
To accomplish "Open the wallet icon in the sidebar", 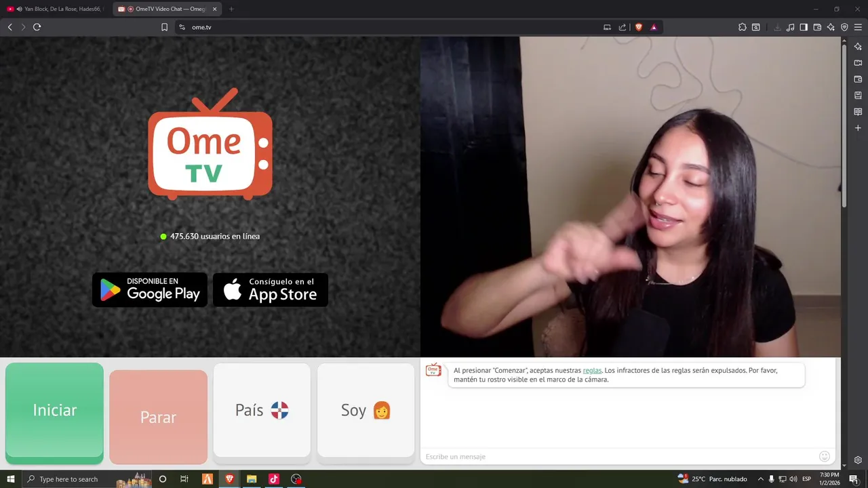I will point(858,79).
